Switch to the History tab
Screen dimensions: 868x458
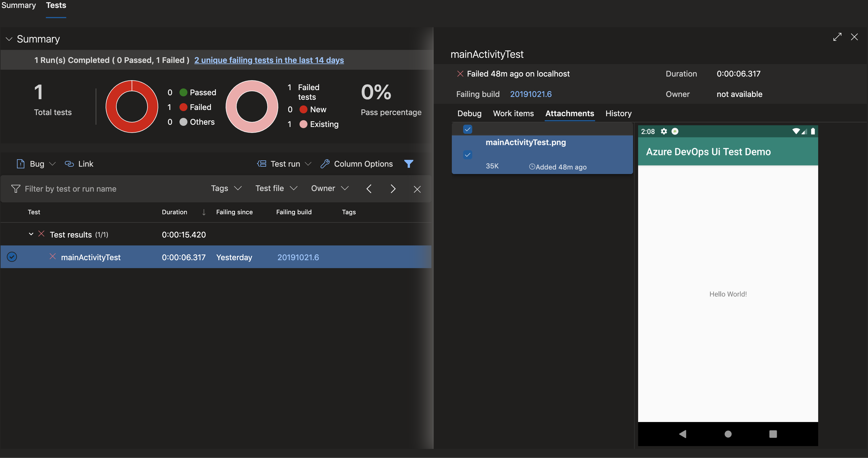(x=618, y=114)
